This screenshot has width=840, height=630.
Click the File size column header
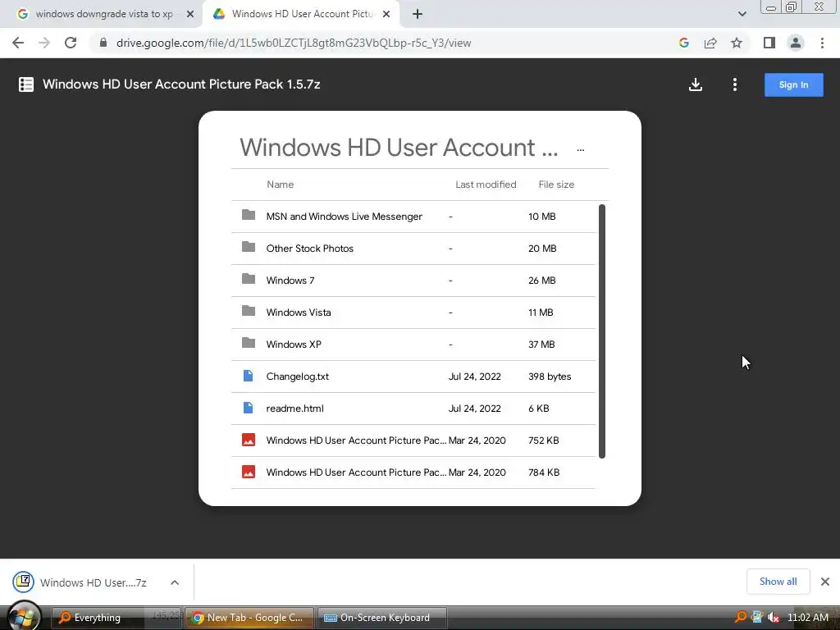click(x=556, y=185)
